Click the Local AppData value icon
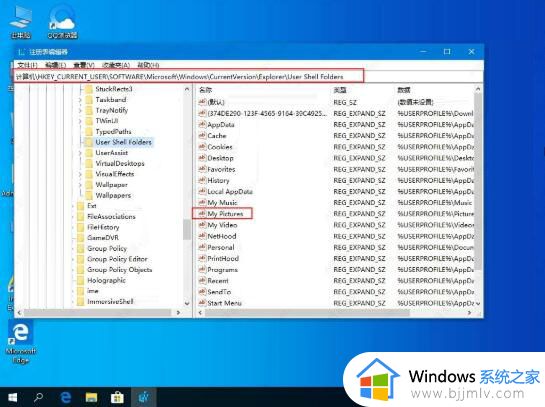 click(202, 191)
